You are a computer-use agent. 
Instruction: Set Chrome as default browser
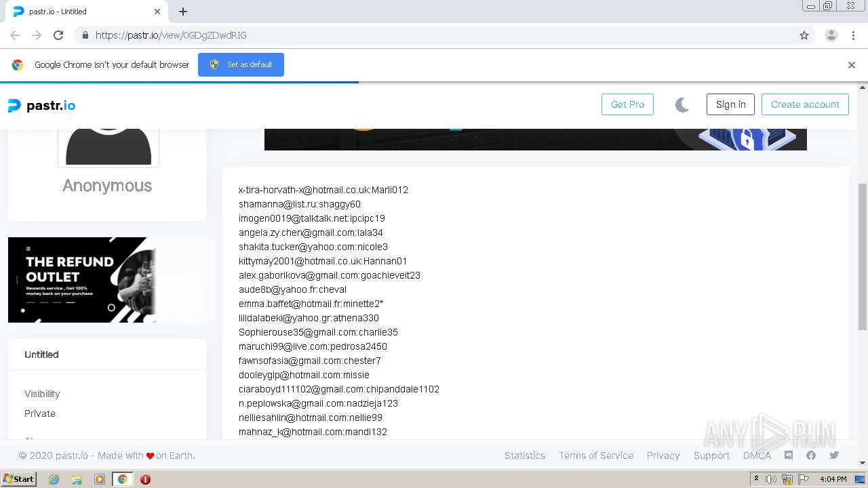[241, 64]
